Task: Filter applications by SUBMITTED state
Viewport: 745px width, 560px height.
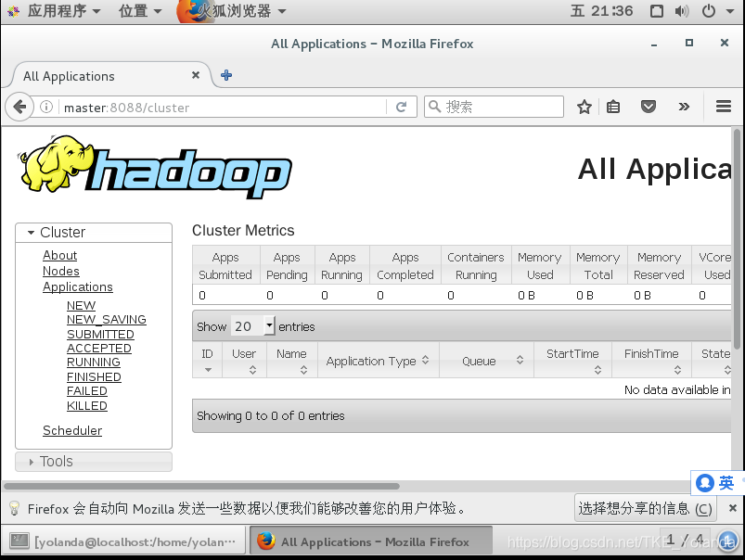Action: (100, 335)
